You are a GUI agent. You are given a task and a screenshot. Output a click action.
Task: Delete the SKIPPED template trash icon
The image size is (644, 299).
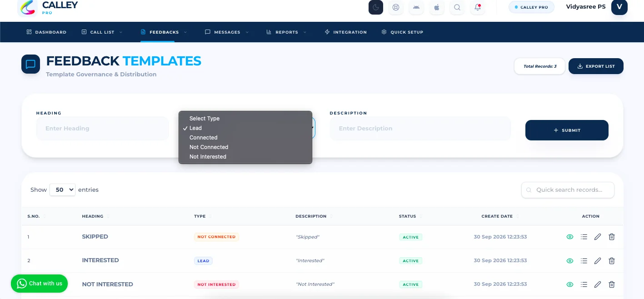click(612, 237)
